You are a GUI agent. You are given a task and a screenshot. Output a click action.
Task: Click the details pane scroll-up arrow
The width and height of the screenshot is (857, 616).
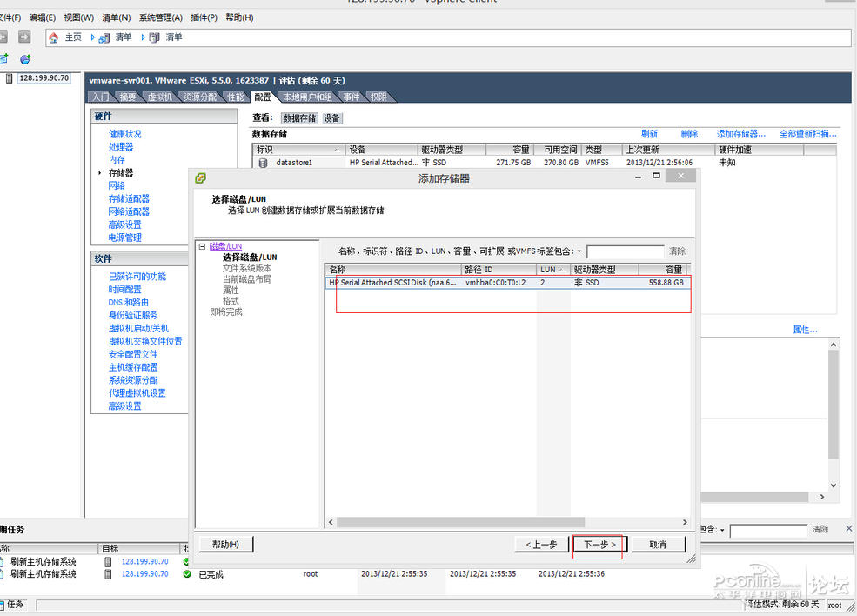[x=834, y=345]
